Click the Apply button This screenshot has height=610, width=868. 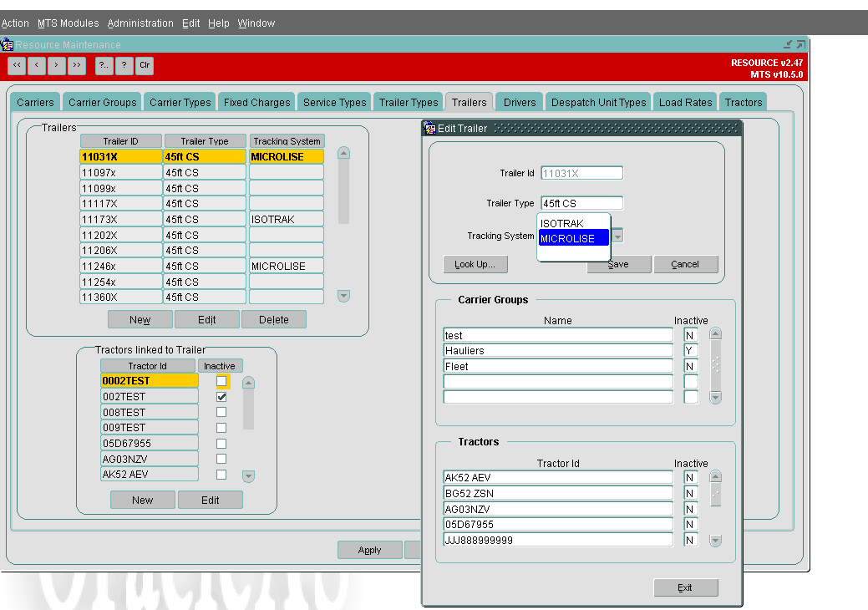pyautogui.click(x=370, y=550)
